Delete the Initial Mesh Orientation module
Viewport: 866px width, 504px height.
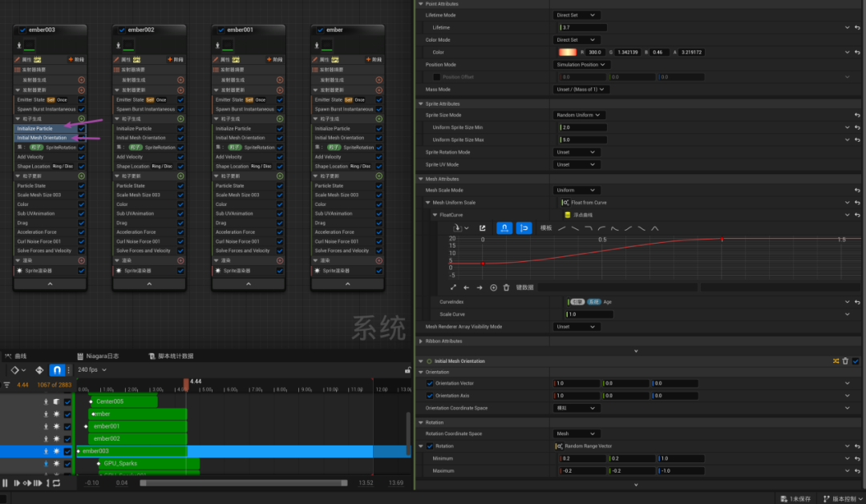click(x=846, y=361)
